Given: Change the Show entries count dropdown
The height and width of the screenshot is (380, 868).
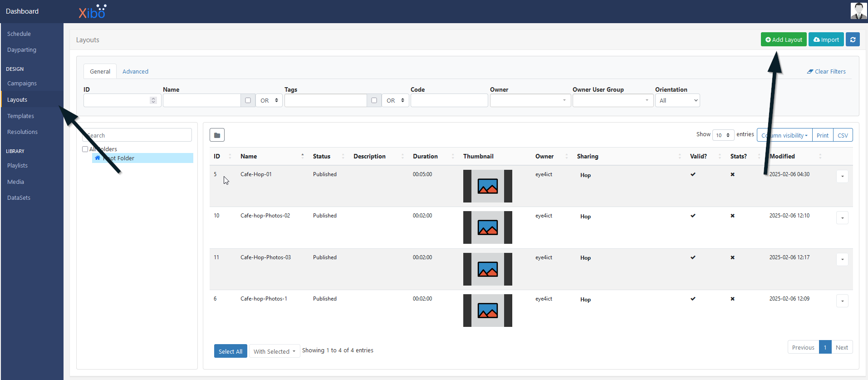Looking at the screenshot, I should point(723,135).
